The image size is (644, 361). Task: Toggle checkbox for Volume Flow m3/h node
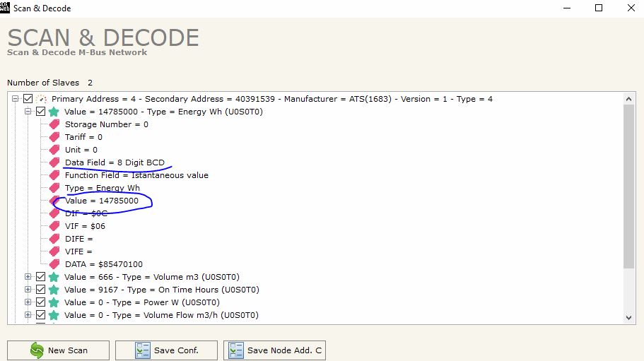coord(40,315)
